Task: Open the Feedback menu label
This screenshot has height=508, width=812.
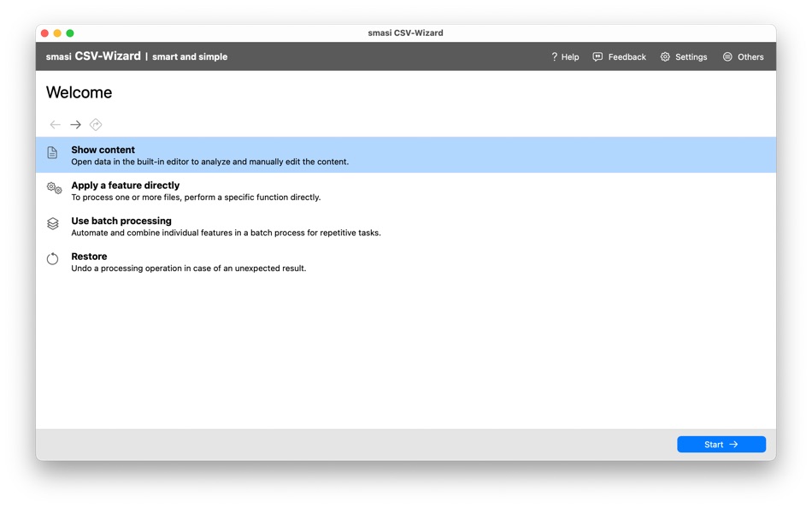Action: pyautogui.click(x=627, y=57)
